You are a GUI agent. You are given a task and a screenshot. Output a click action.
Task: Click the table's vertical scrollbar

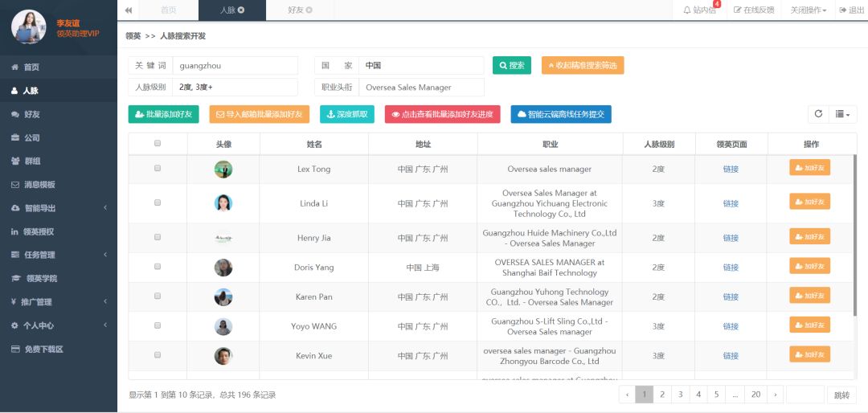[854, 241]
